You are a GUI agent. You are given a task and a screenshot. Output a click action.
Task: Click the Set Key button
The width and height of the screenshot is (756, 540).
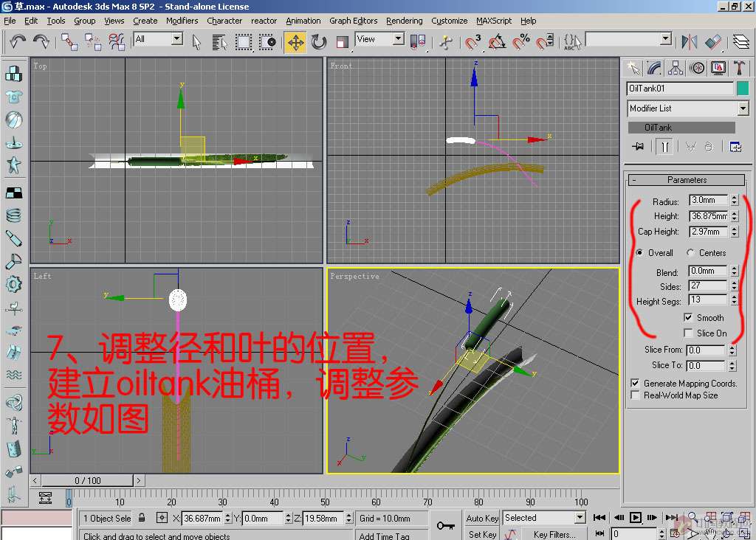(x=481, y=534)
